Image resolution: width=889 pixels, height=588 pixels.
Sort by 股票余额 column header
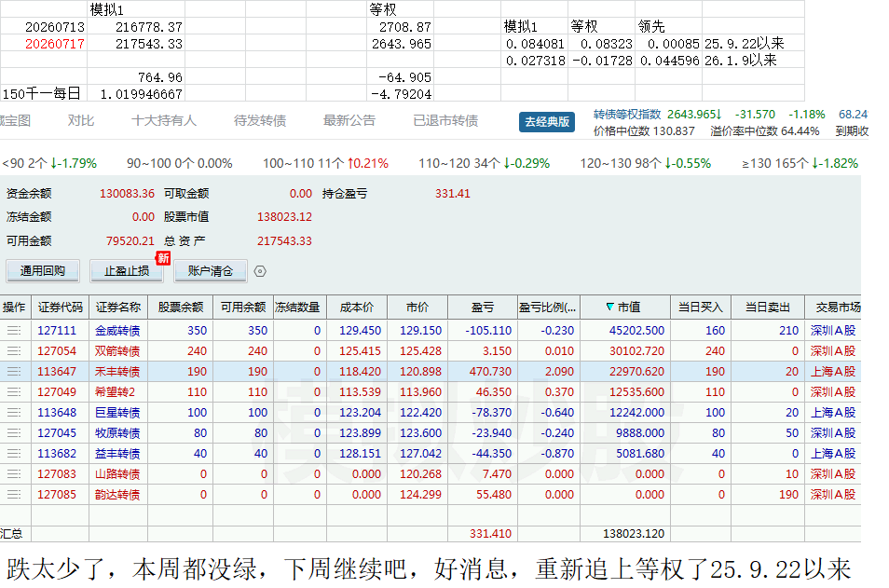coord(180,307)
